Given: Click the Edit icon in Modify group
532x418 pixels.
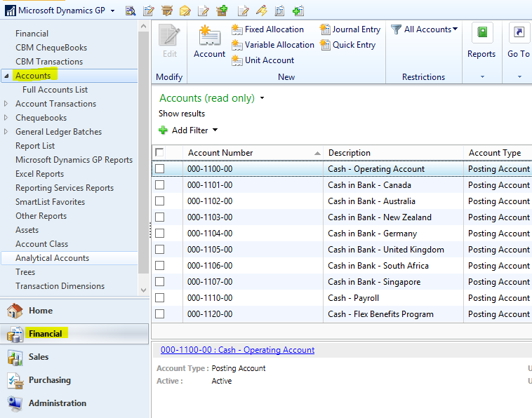Looking at the screenshot, I should 169,34.
